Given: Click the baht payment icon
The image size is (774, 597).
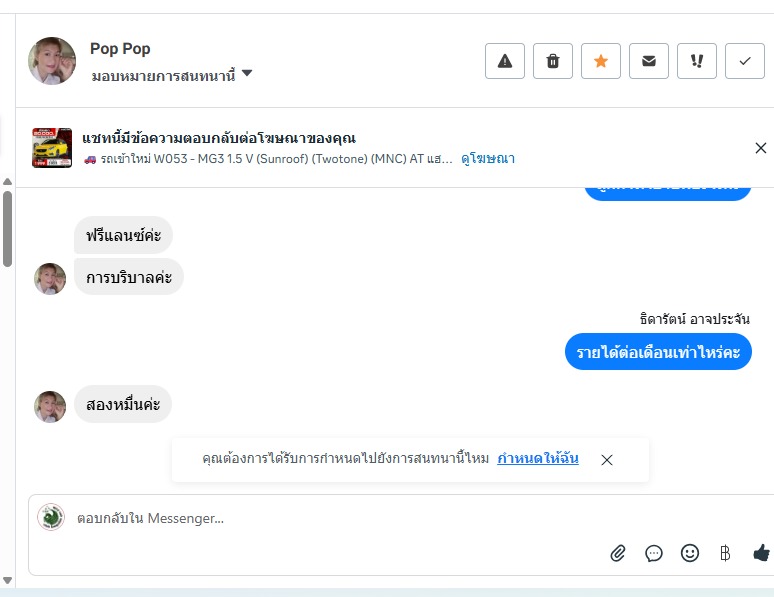Looking at the screenshot, I should pos(725,553).
